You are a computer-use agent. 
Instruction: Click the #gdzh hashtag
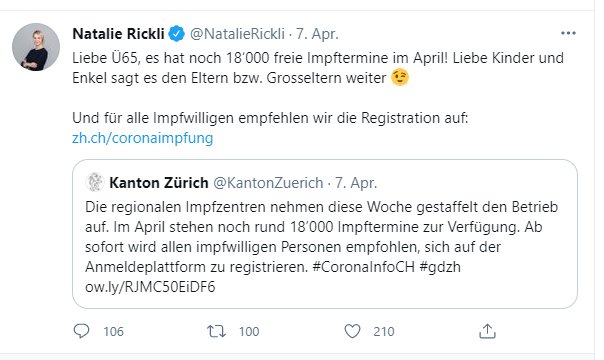(440, 267)
